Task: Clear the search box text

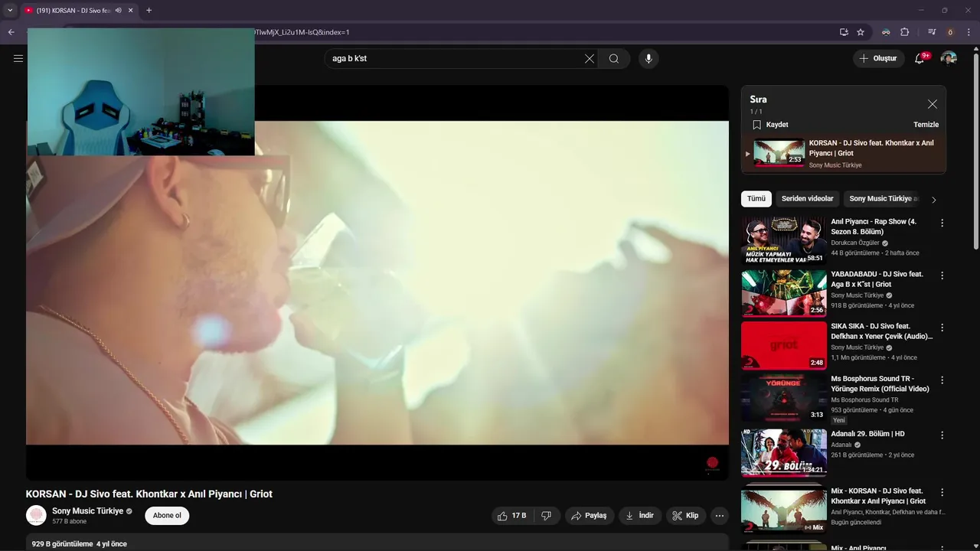Action: coord(590,58)
